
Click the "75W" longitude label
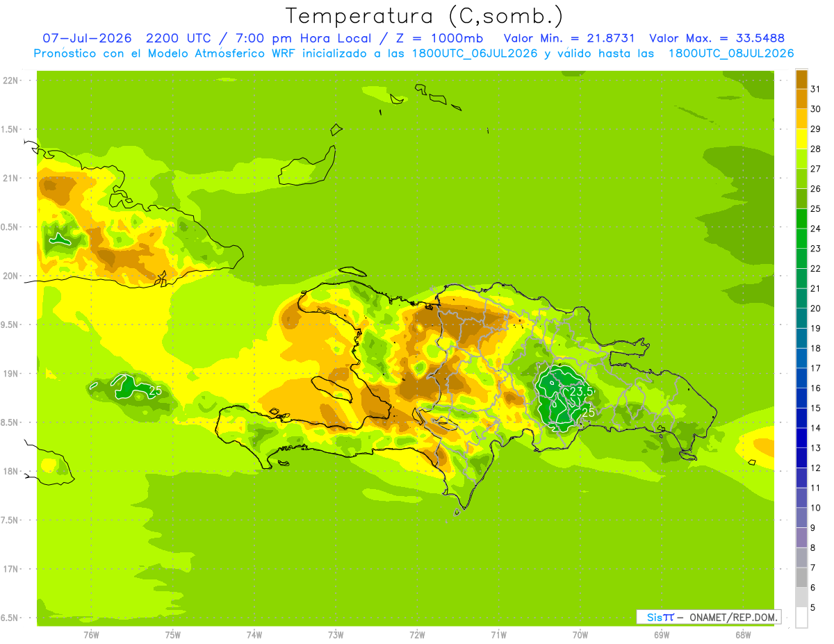tap(173, 634)
